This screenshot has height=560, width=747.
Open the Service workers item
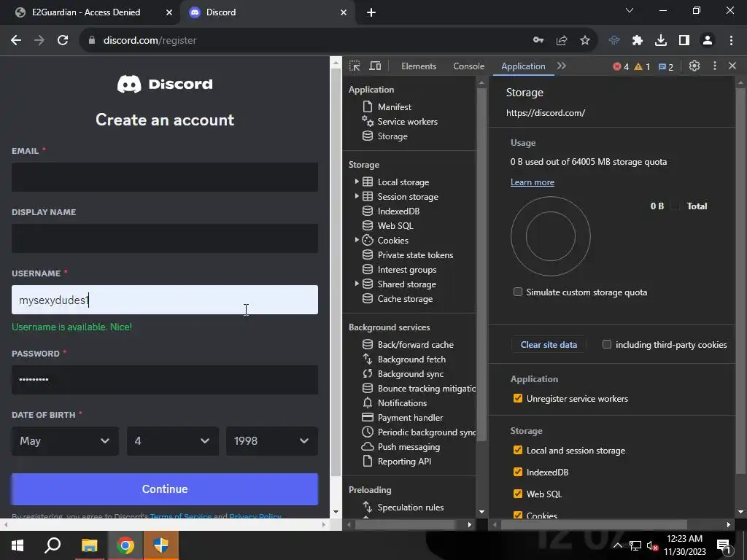[407, 122]
